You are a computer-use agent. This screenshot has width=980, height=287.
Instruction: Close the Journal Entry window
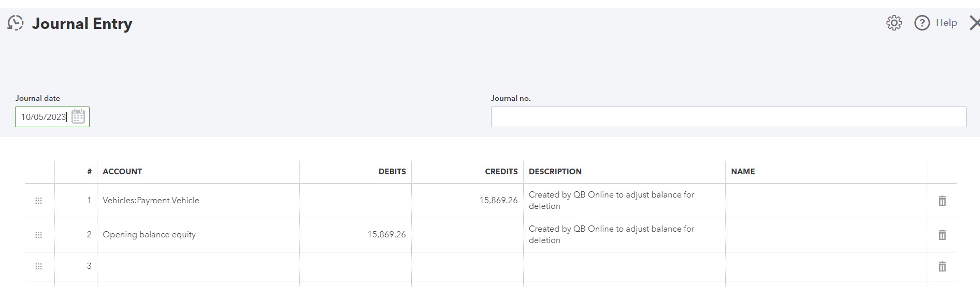[974, 23]
